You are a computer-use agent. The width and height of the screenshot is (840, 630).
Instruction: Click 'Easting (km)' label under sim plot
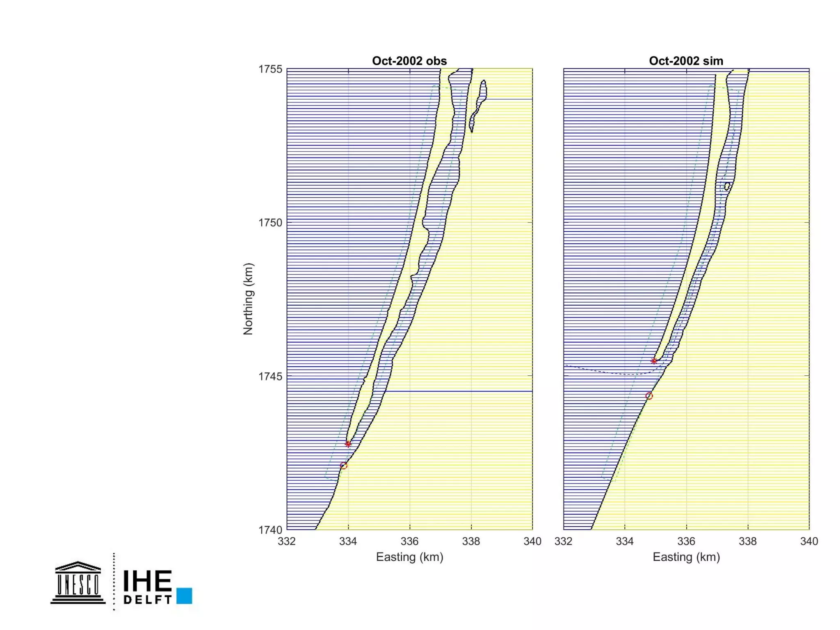[686, 557]
